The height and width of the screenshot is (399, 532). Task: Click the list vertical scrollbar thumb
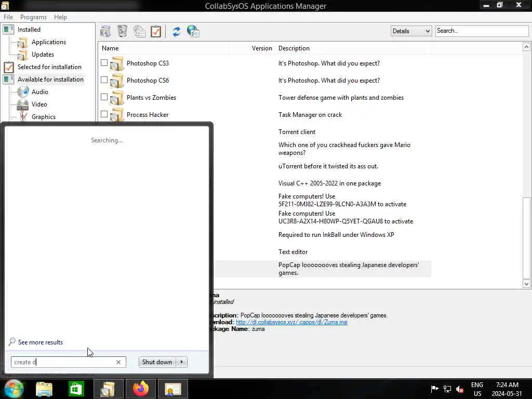526,237
